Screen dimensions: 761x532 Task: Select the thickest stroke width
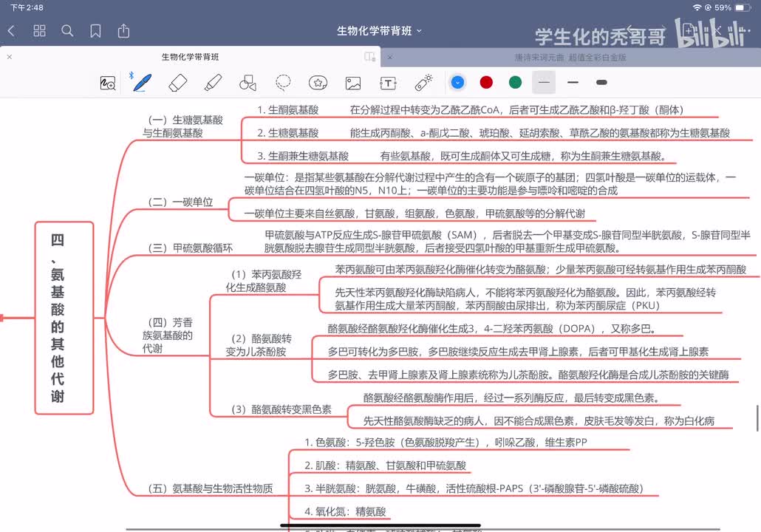click(602, 83)
